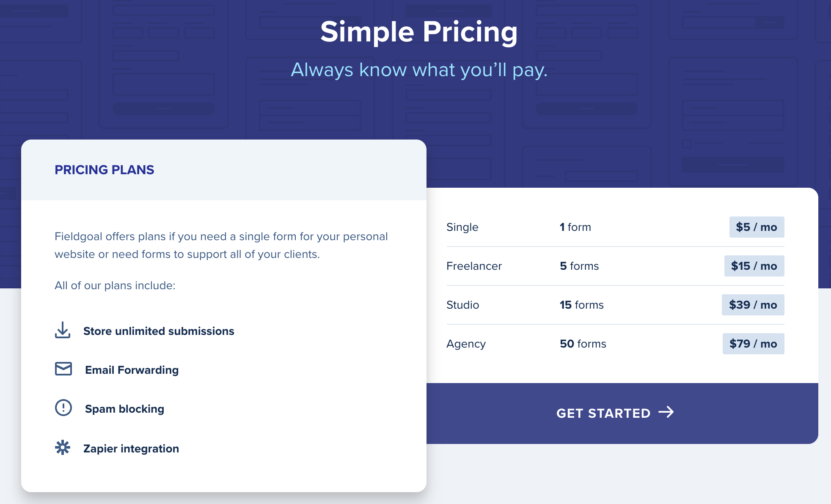The image size is (831, 504).
Task: Click the exclamation circle Spam blocking icon
Action: [63, 408]
